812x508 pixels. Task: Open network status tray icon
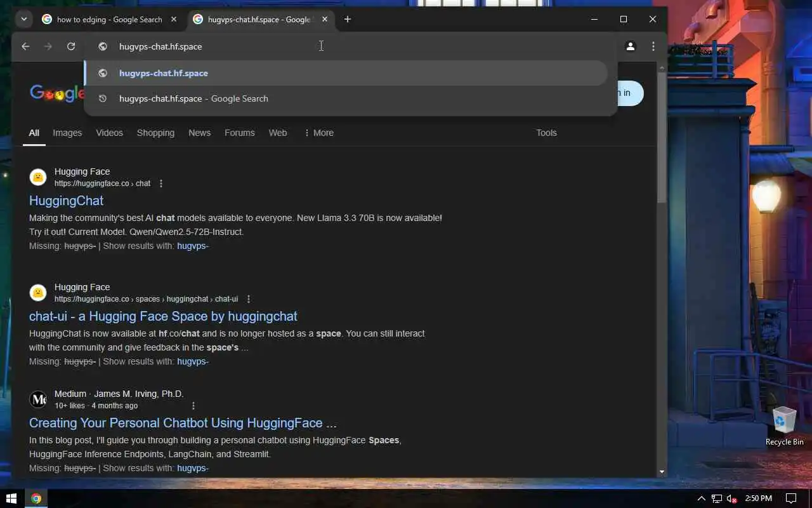coord(717,498)
